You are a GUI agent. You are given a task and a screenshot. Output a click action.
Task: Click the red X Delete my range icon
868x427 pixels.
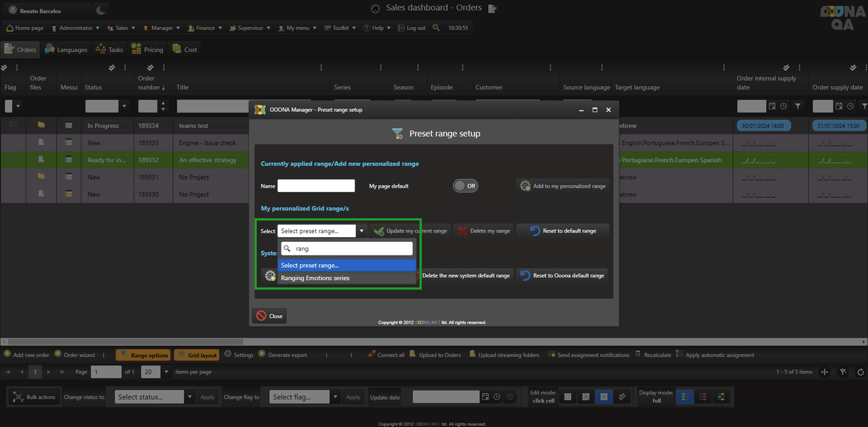[x=462, y=231]
